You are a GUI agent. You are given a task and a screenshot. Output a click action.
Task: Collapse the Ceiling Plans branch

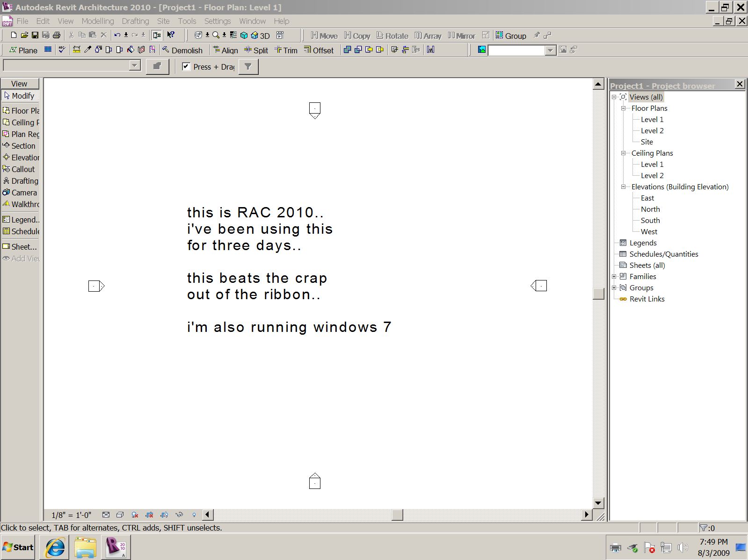pyautogui.click(x=624, y=153)
